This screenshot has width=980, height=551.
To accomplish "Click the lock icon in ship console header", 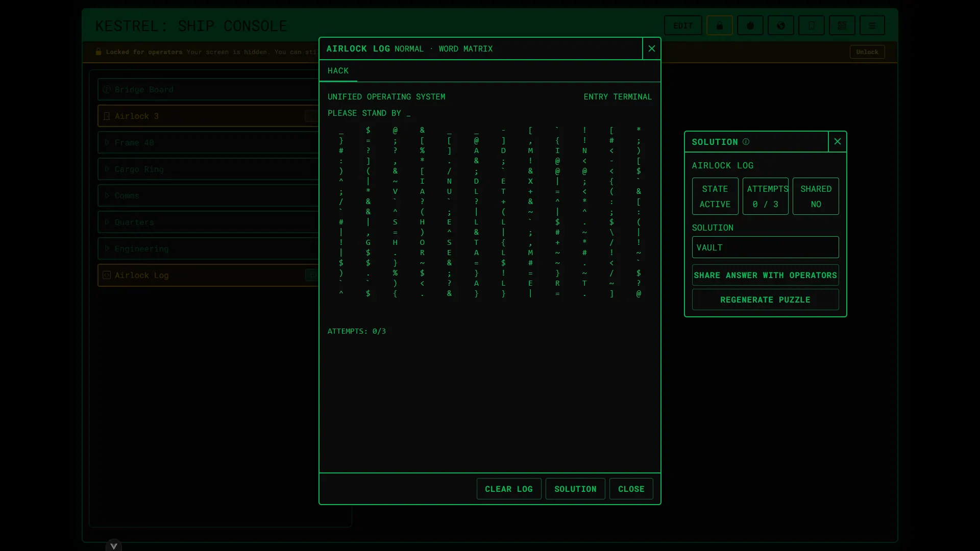I will point(720,26).
